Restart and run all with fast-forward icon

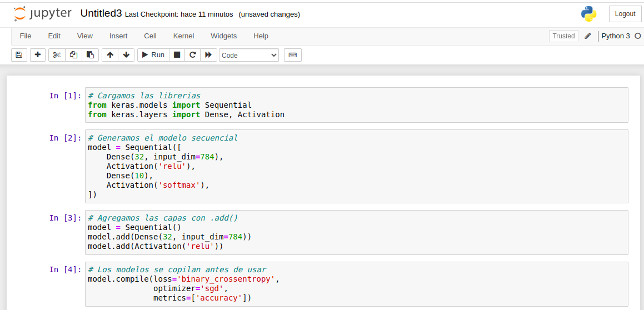208,55
